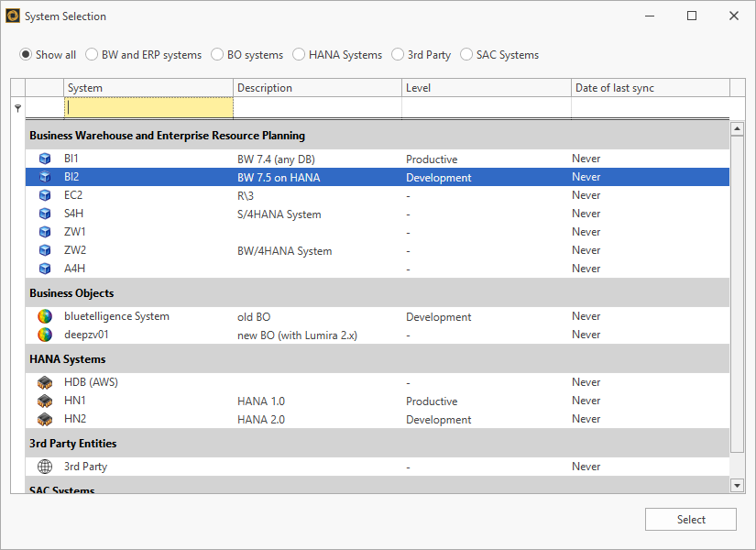
Task: Click the 3rd Party globe icon
Action: (46, 466)
